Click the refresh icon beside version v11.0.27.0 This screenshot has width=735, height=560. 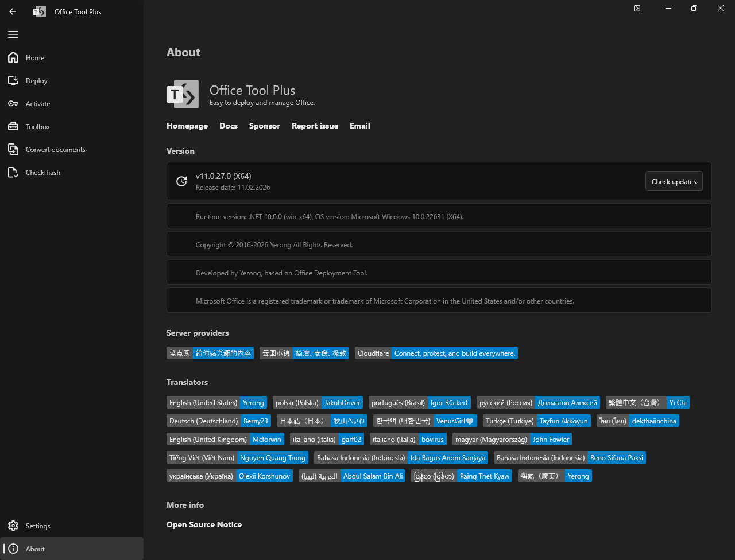point(181,181)
